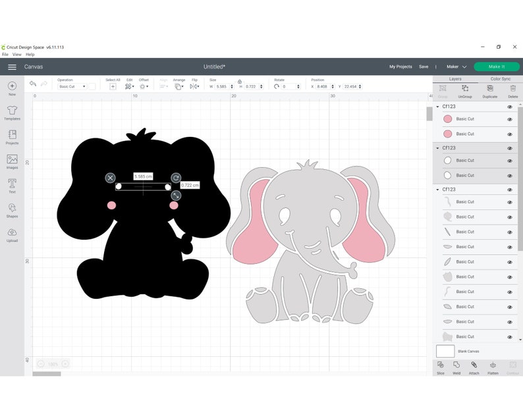The image size is (523, 420).
Task: Click the New project icon
Action: pyautogui.click(x=12, y=86)
